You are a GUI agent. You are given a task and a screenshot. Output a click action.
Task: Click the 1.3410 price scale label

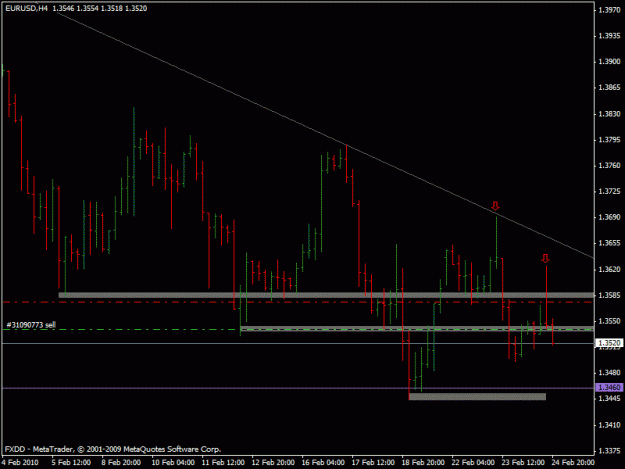pyautogui.click(x=609, y=425)
